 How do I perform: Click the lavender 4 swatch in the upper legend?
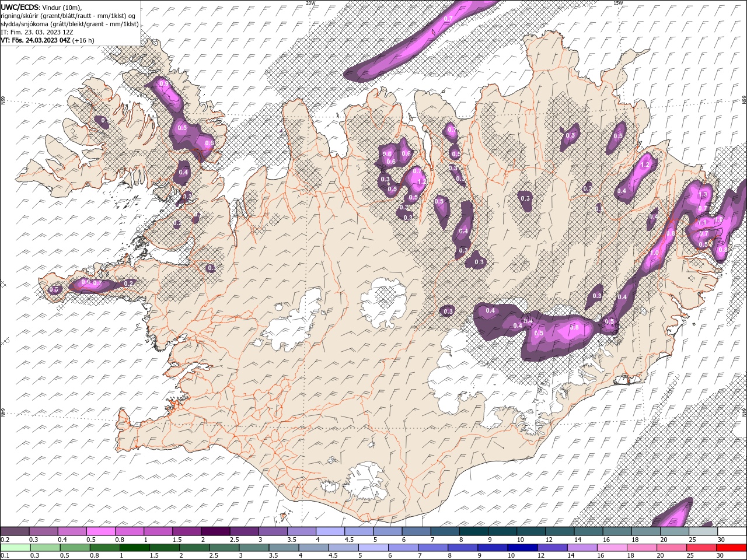point(330,531)
